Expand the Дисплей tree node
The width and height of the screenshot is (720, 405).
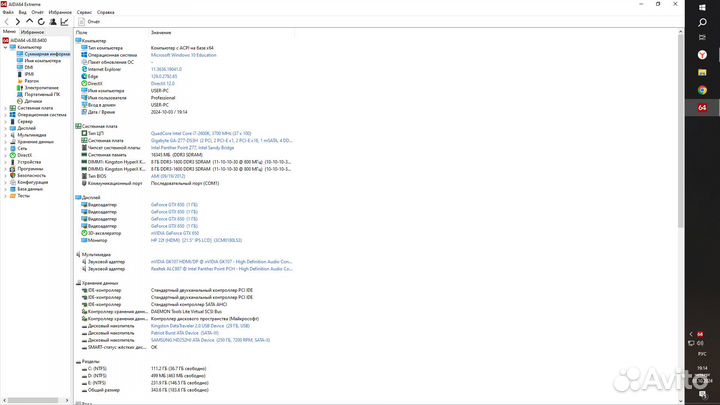[x=6, y=128]
